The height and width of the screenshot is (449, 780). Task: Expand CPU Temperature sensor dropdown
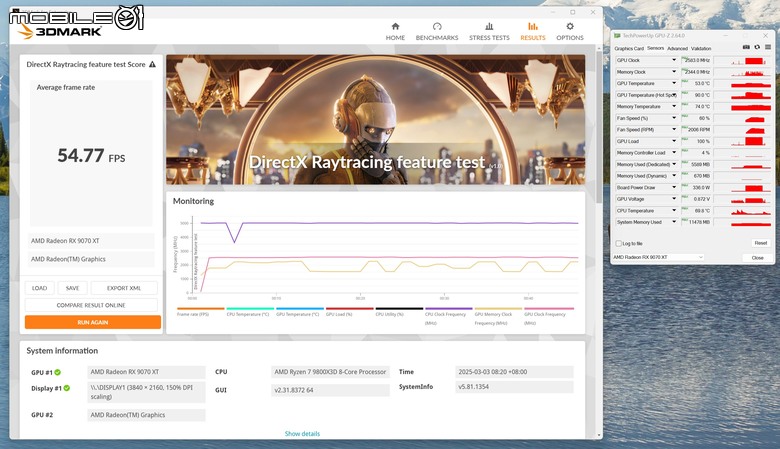coord(674,211)
